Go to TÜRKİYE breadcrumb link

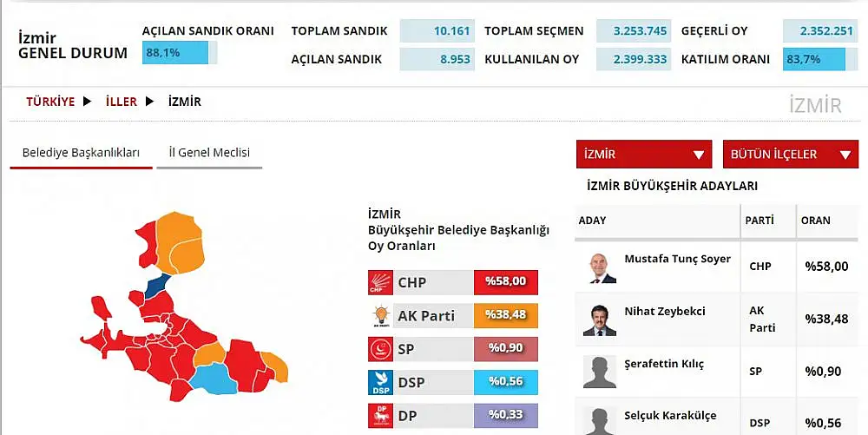coord(50,102)
